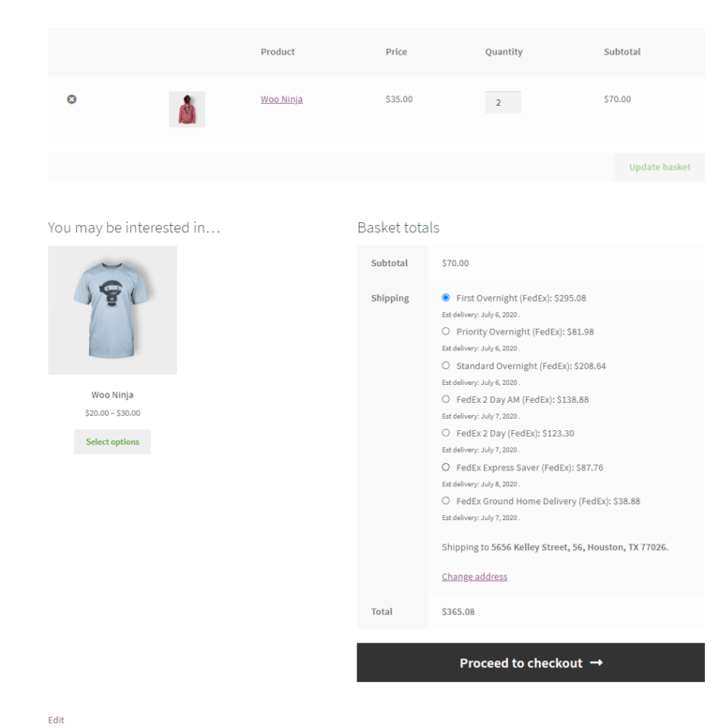Select Standard Overnight shipping option

point(446,365)
